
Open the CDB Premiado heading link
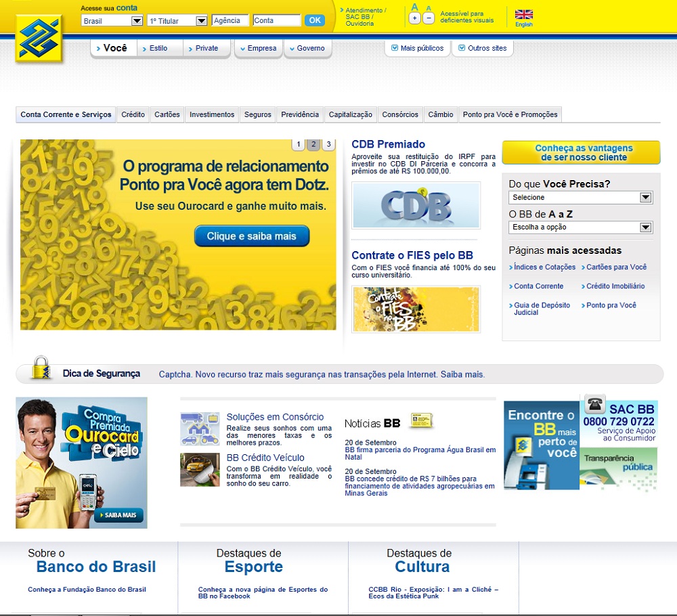click(388, 144)
